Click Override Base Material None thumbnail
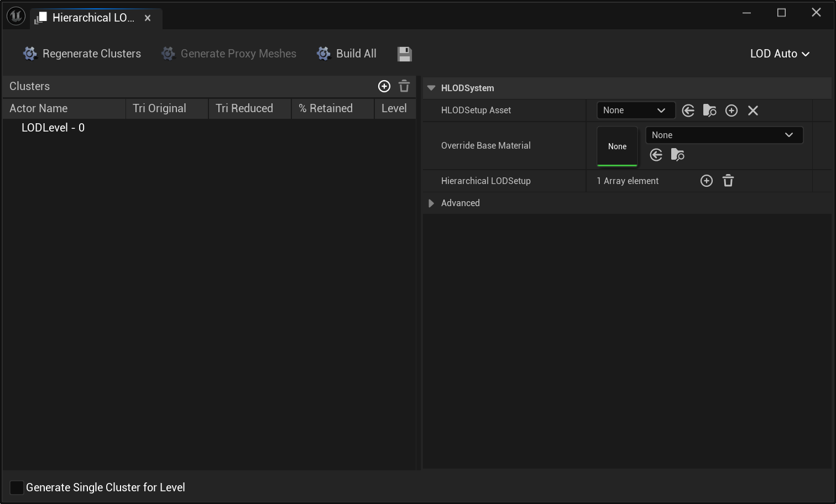 [617, 146]
